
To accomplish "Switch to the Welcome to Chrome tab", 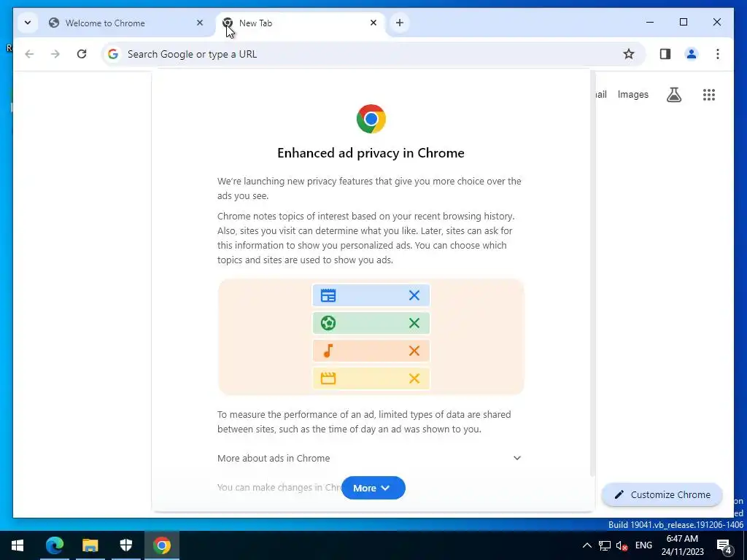I will tap(125, 23).
